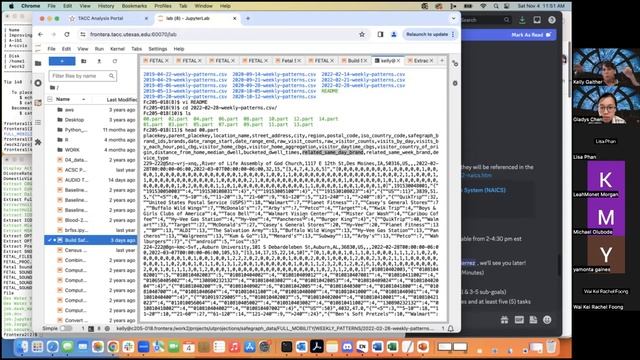Toggle the select-all checkbox beside Name header

coord(50,99)
